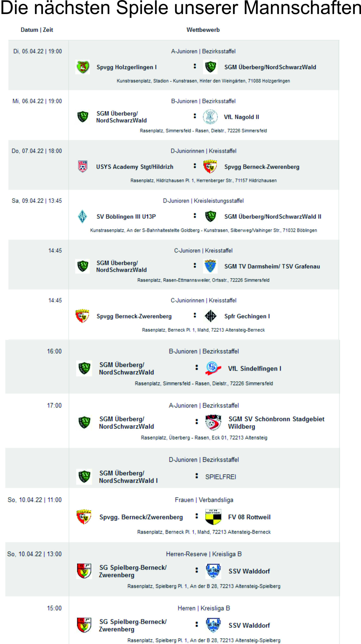The height and width of the screenshot is (644, 361).
Task: Open the Spvgg Berneck-Zwerenberg D-Juniorinnen team link
Action: point(262,167)
